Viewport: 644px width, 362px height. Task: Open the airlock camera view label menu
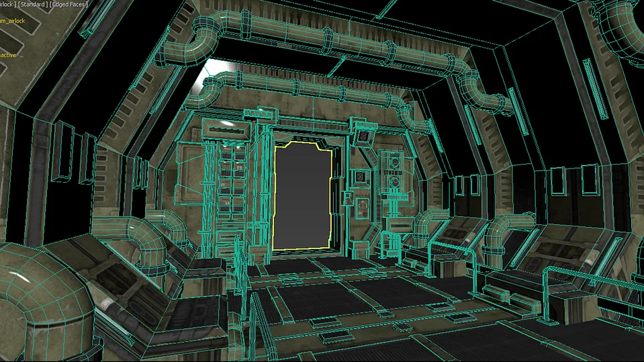pos(7,5)
